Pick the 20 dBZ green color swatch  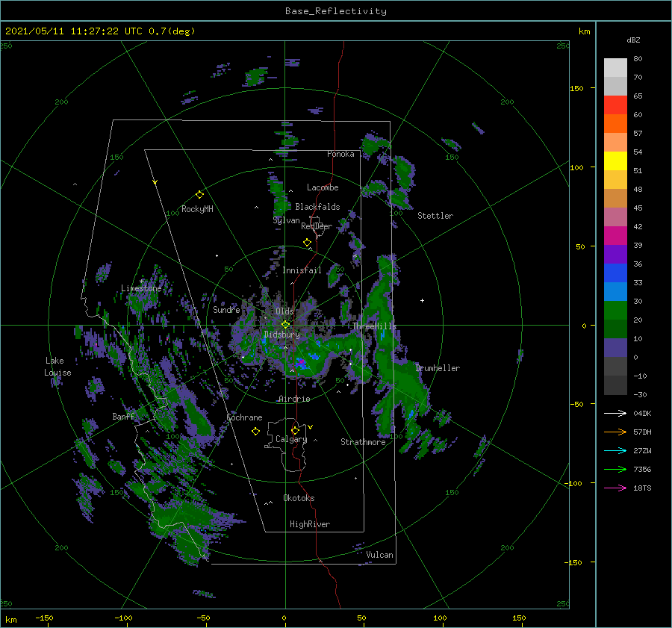pos(615,311)
